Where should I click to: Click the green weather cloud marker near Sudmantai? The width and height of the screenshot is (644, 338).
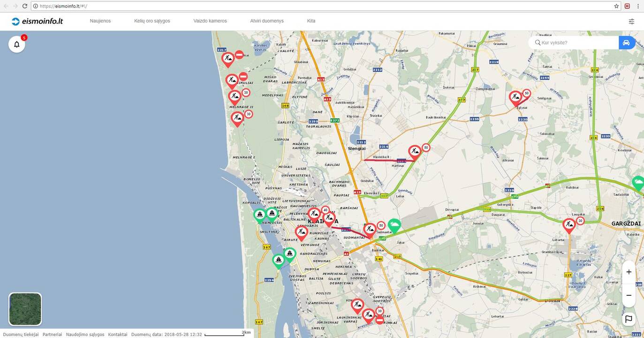pos(394,226)
